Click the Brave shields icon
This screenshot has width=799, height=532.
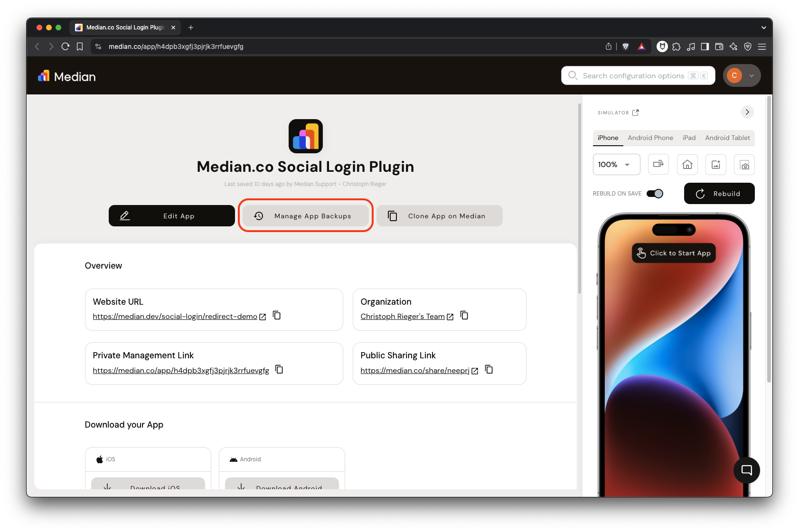click(x=626, y=47)
